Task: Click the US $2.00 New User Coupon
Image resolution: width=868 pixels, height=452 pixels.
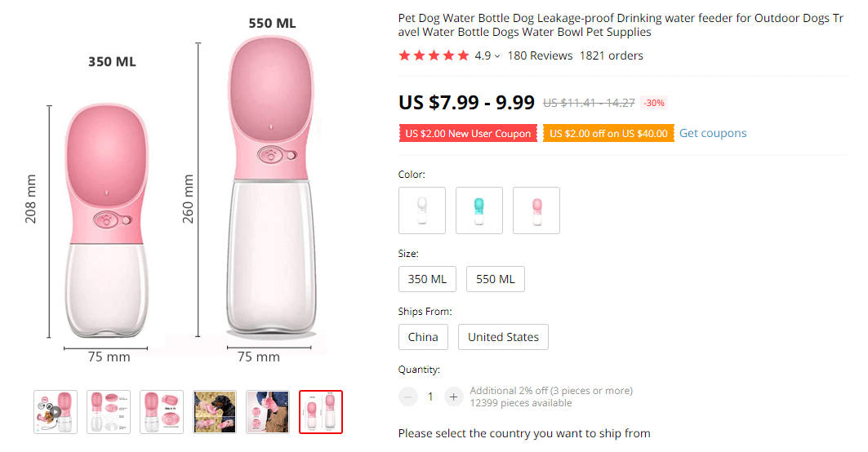Action: 468,134
